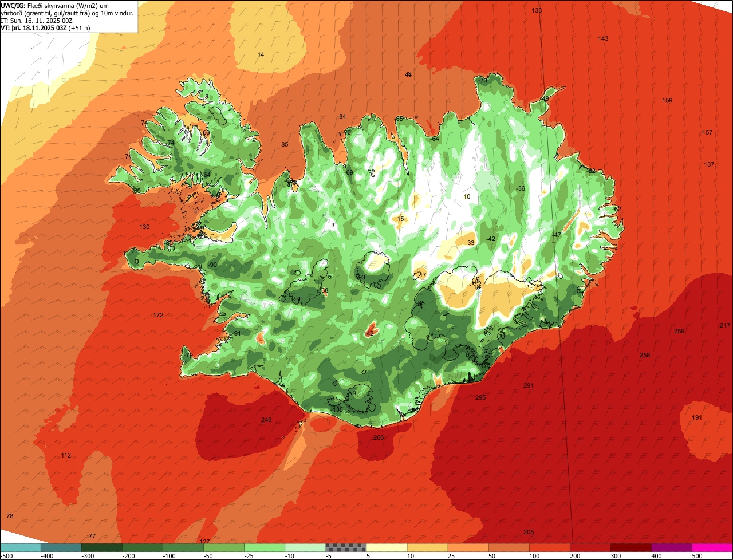
Task: Select the value 266 south of the coast
Action: point(379,437)
